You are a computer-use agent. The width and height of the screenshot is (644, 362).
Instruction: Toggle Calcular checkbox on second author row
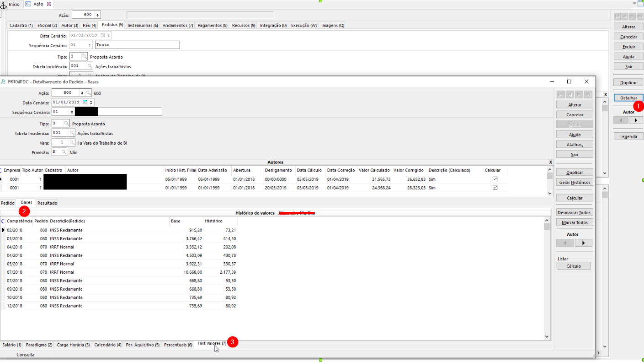[495, 188]
